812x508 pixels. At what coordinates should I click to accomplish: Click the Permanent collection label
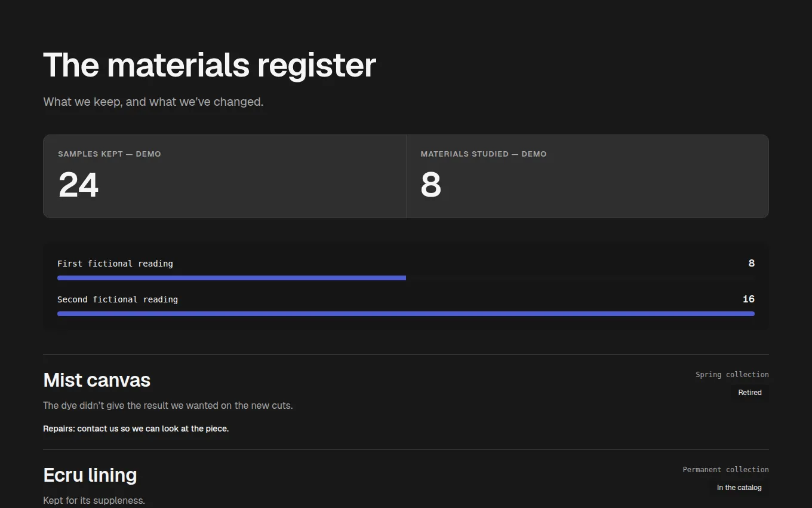[x=726, y=470]
